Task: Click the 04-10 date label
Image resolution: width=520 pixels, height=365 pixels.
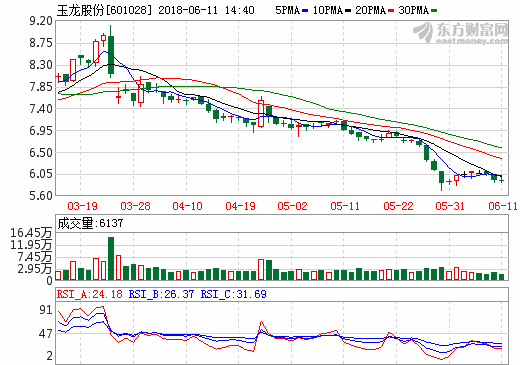Action: [x=187, y=206]
